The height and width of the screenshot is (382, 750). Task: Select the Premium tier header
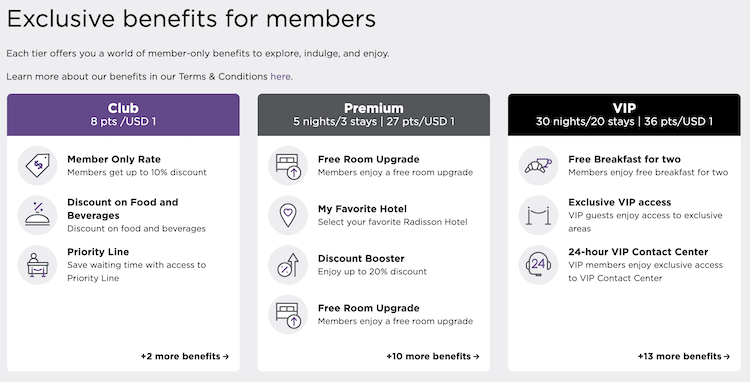(x=374, y=115)
